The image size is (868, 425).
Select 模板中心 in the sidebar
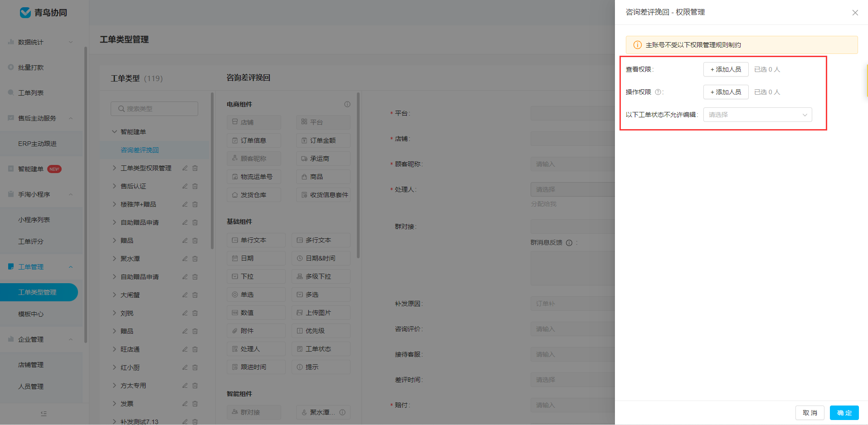(x=31, y=314)
